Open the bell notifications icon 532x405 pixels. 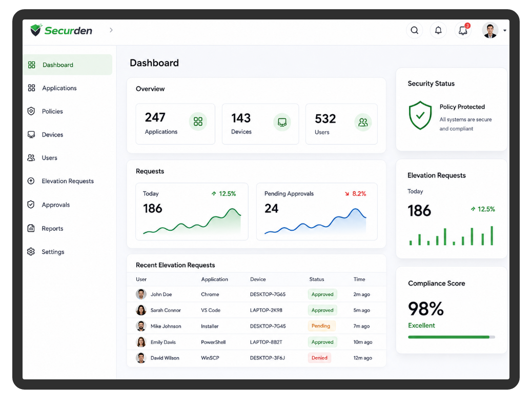pos(438,30)
